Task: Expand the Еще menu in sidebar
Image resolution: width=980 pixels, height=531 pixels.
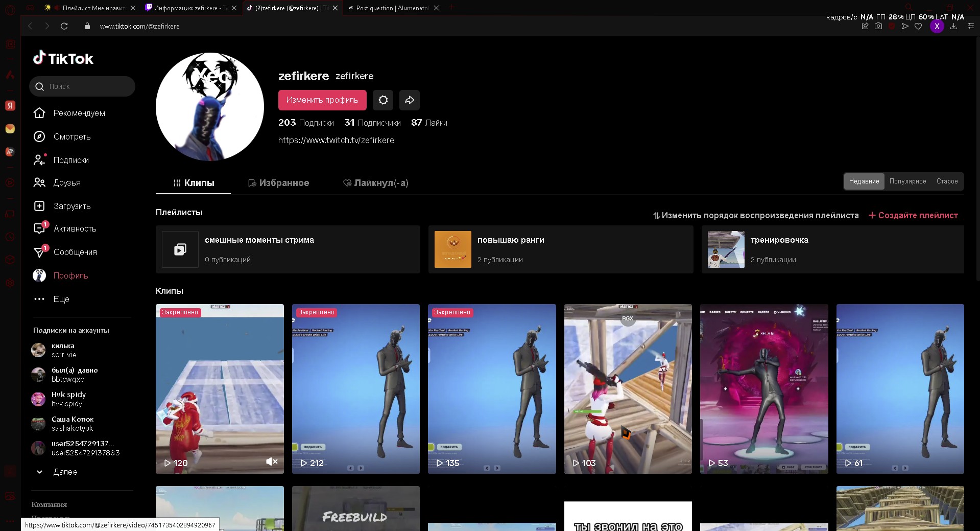Action: point(61,299)
